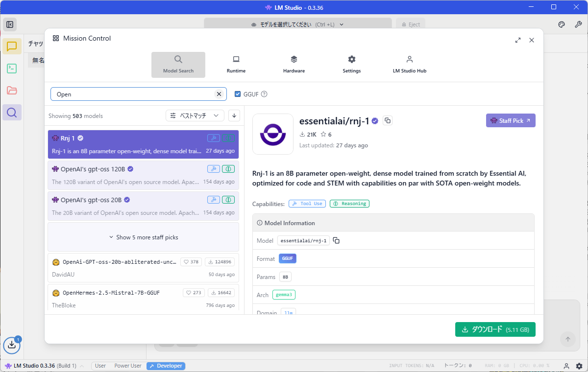Expand Mission Control to full screen
This screenshot has width=588, height=372.
click(518, 40)
